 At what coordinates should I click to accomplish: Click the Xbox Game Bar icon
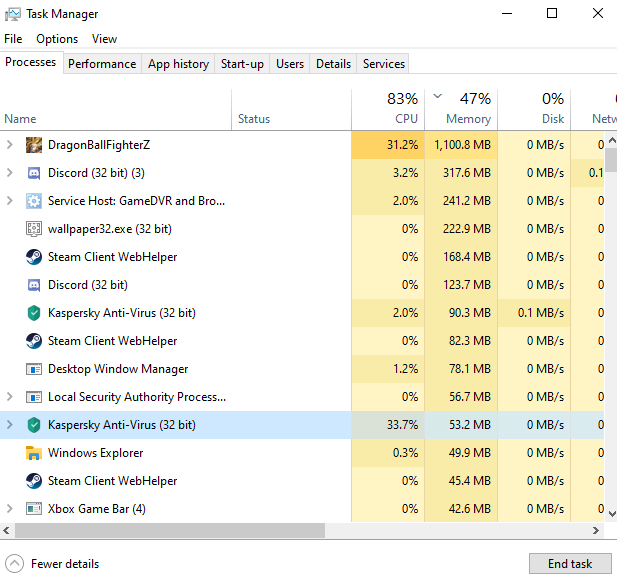[34, 509]
